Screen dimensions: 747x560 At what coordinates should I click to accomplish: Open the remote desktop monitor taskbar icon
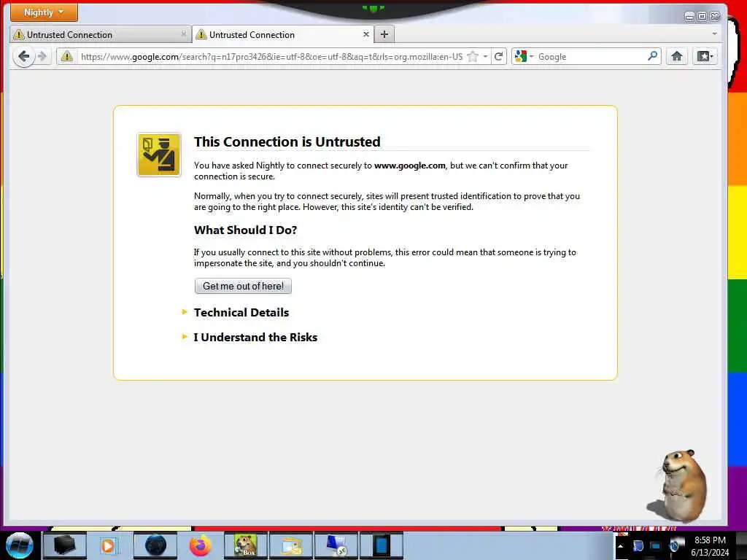pos(336,545)
